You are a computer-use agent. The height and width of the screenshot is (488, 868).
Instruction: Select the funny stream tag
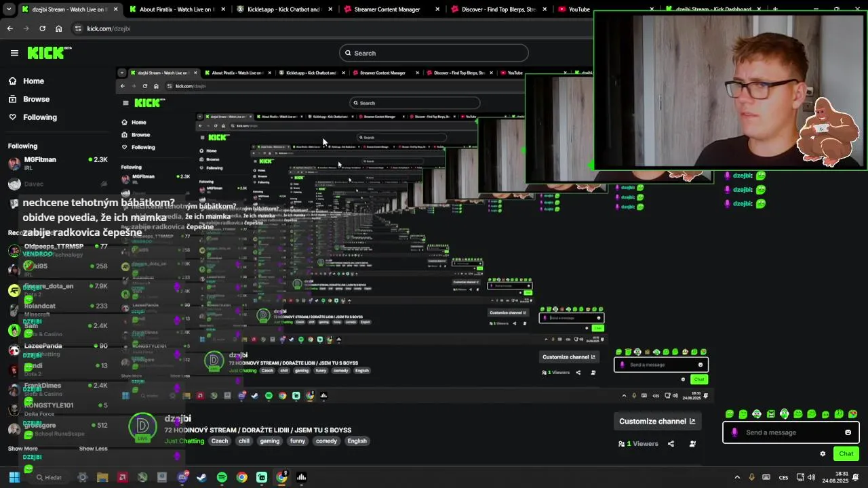[298, 441]
